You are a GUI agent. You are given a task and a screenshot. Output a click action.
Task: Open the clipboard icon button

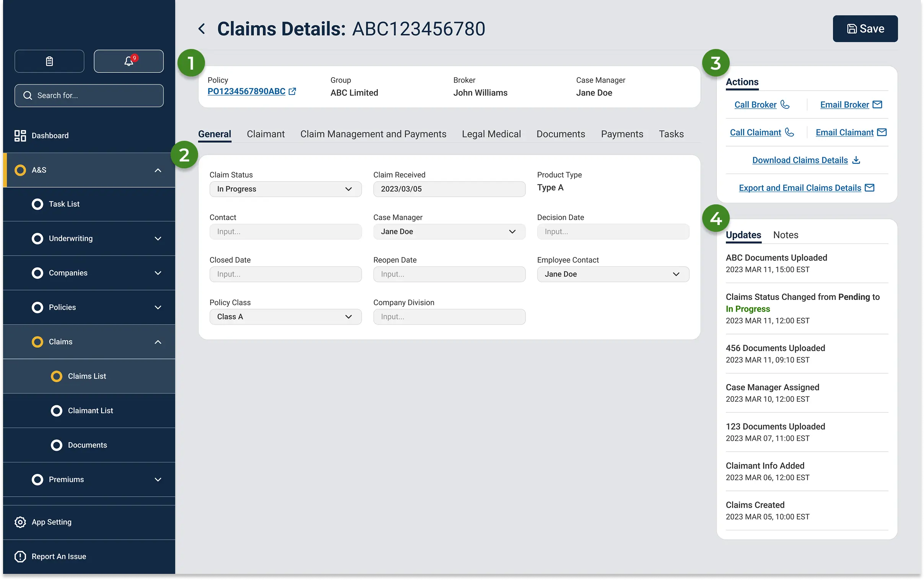tap(49, 61)
